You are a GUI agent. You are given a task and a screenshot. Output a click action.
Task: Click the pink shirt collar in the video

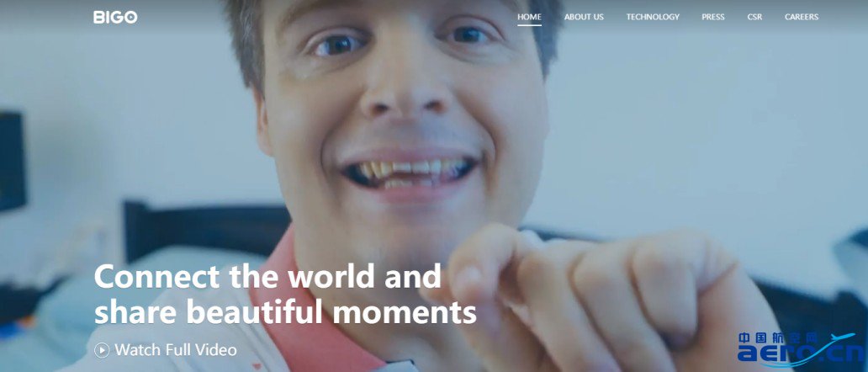(x=299, y=310)
